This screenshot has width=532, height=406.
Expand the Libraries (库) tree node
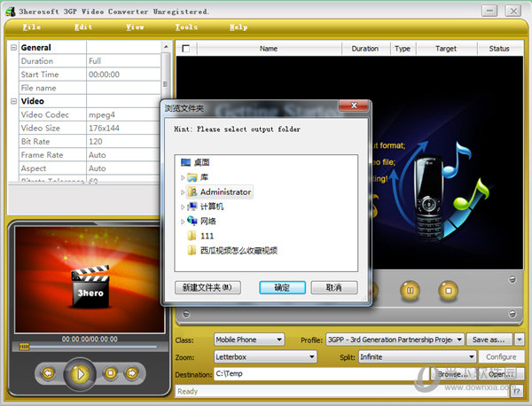tap(183, 177)
